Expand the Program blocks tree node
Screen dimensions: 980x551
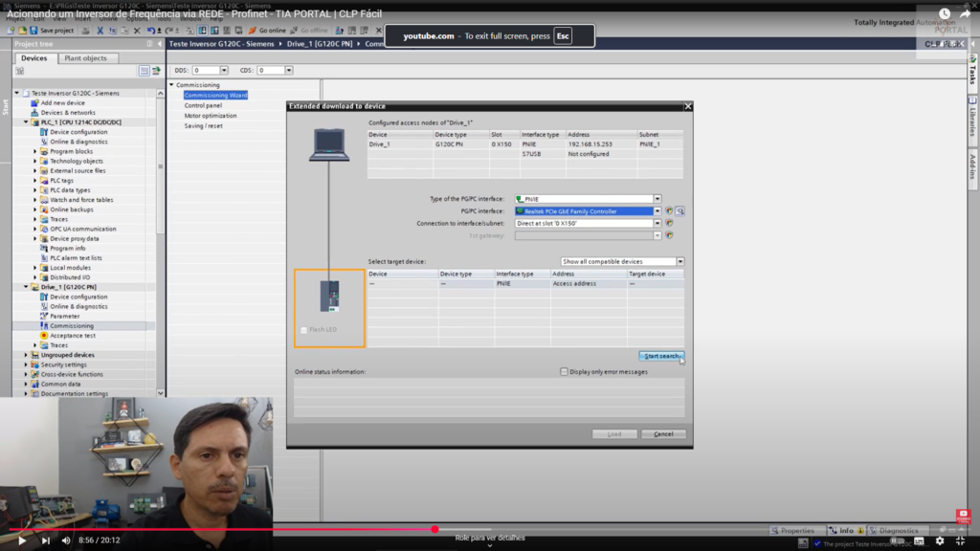pos(35,151)
